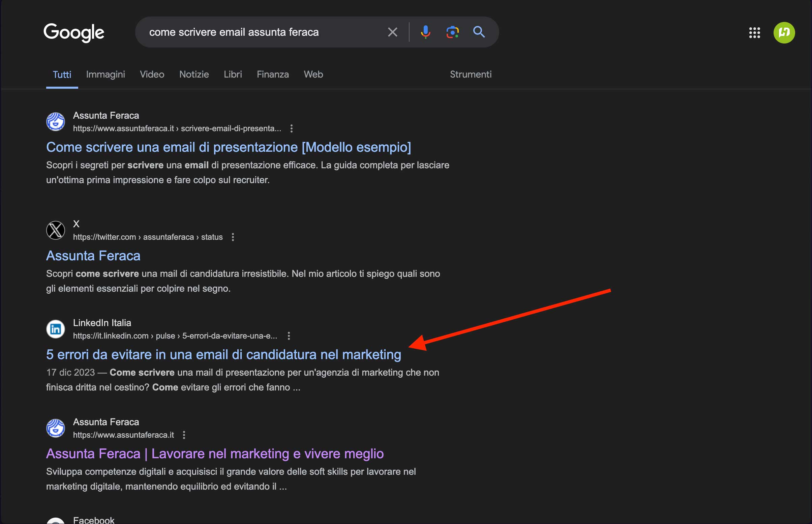Click the twitter.com assuntaferaca status URL
This screenshot has height=524, width=812.
148,237
